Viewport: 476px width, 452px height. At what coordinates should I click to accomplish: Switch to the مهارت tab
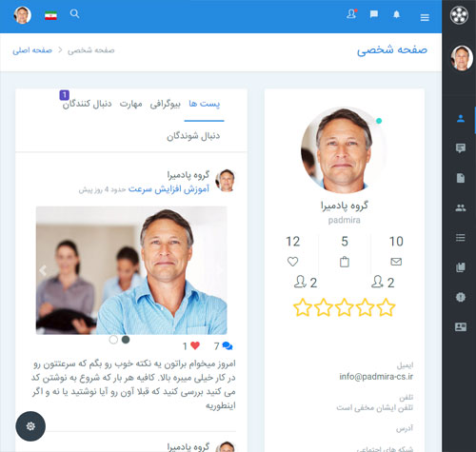pyautogui.click(x=130, y=104)
